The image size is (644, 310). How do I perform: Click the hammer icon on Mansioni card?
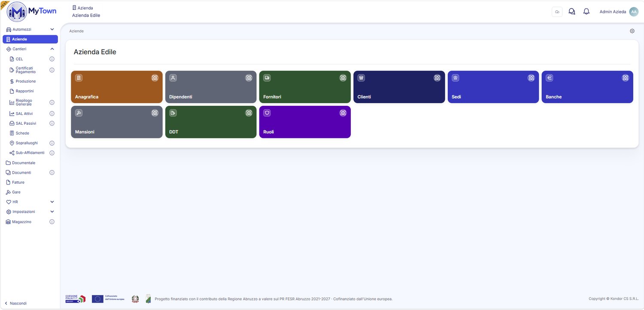[79, 113]
